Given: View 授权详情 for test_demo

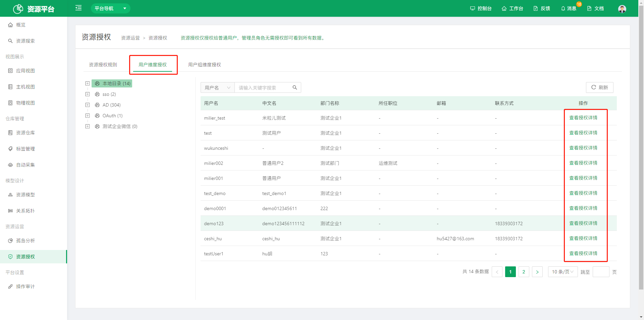Looking at the screenshot, I should tap(583, 193).
